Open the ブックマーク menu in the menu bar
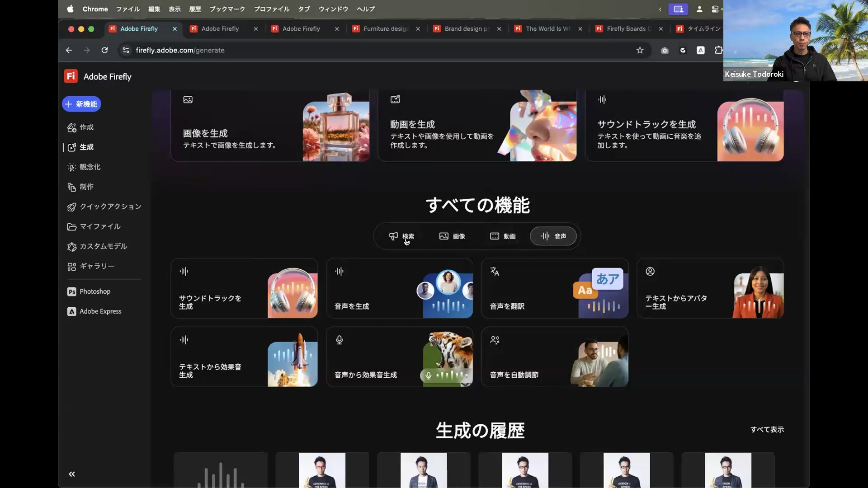Screen dimensions: 868x488 click(x=227, y=9)
